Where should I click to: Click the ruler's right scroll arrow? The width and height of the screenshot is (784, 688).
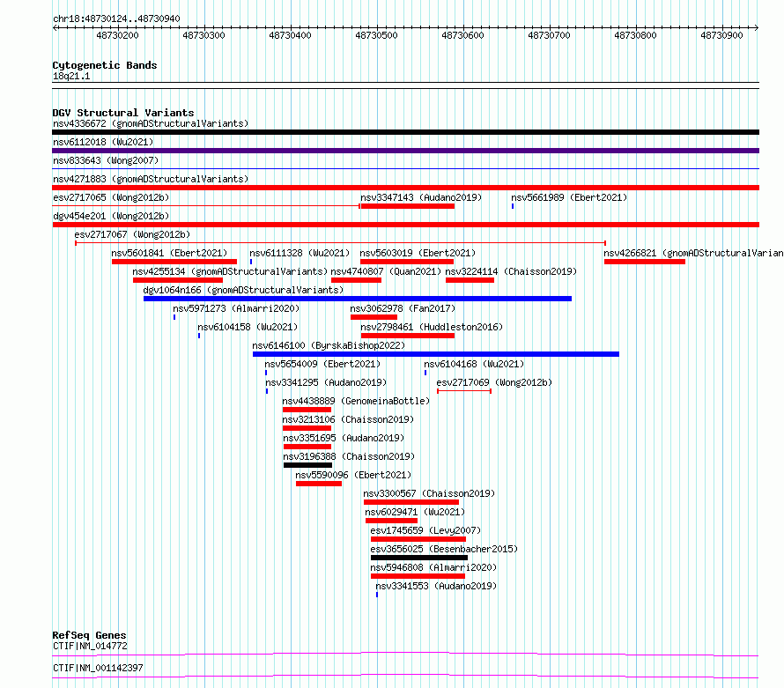coord(757,27)
